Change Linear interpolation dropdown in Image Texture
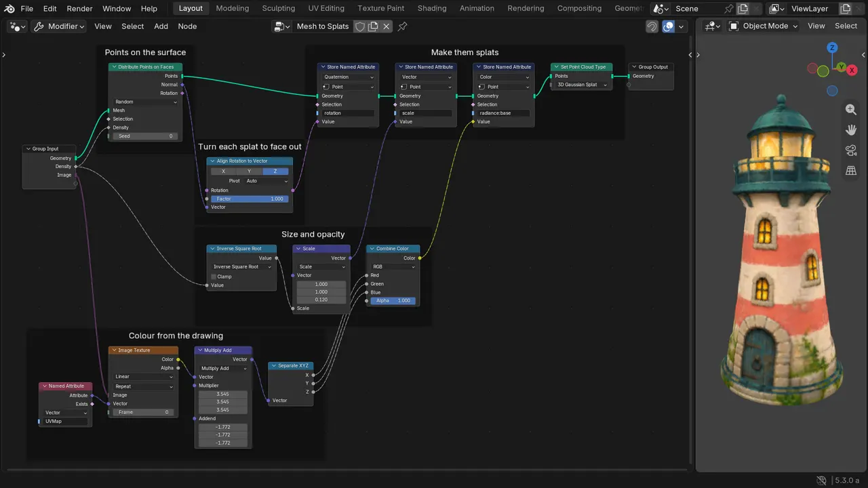The height and width of the screenshot is (488, 868). click(x=143, y=376)
